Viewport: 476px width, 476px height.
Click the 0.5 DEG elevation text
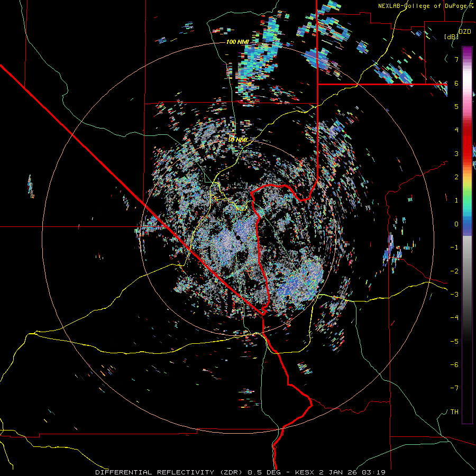point(264,472)
